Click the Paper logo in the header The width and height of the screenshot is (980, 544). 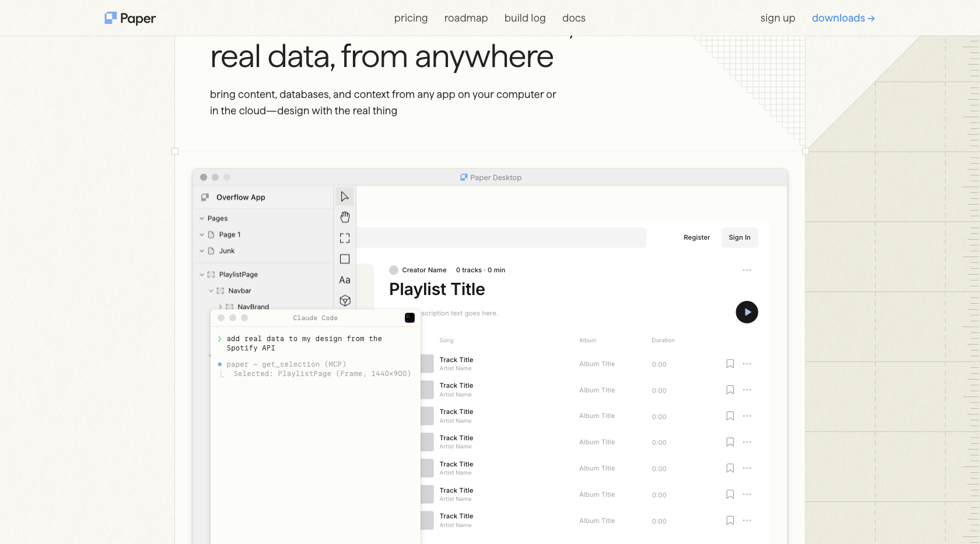(x=129, y=17)
